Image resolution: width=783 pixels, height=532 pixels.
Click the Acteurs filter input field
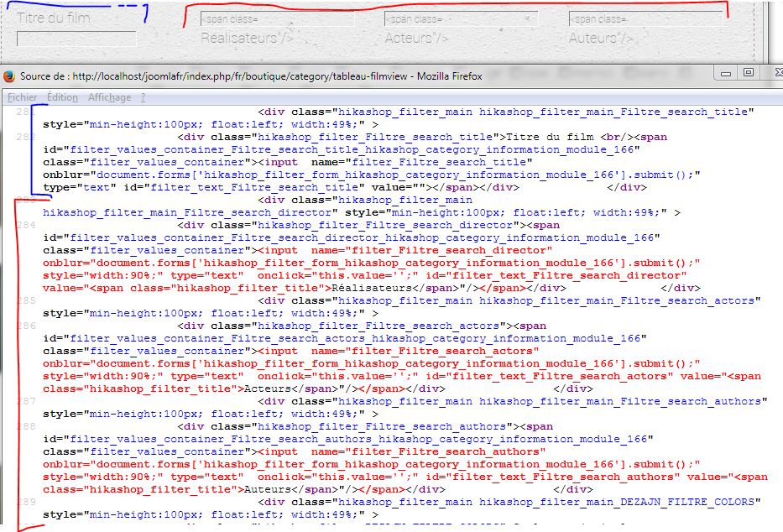pos(461,19)
